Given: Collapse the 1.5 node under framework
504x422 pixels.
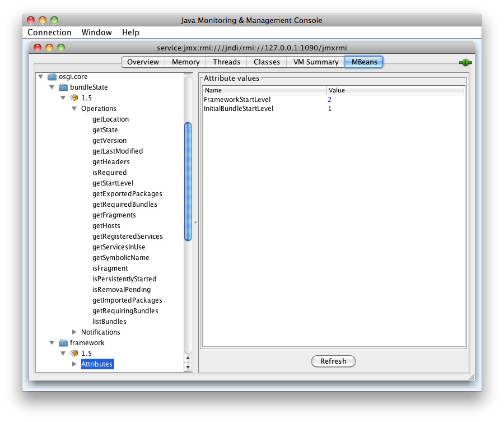Looking at the screenshot, I should click(x=63, y=353).
